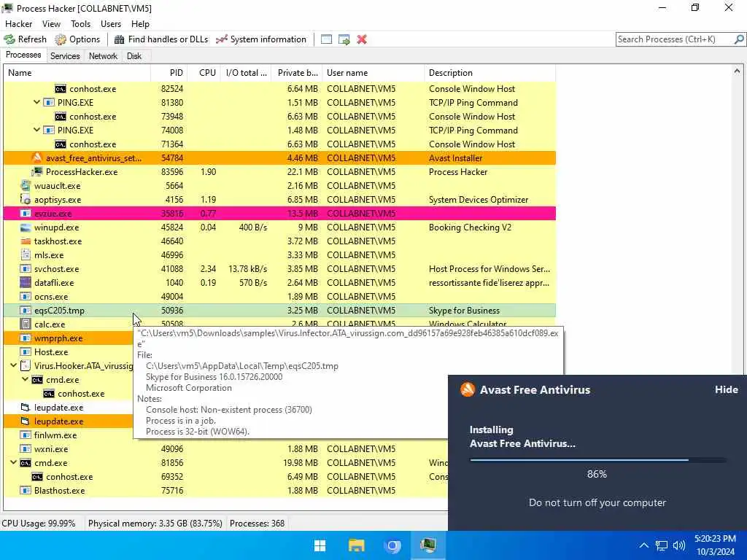Viewport: 747px width, 560px height.
Task: Switch to the Services tab
Action: click(65, 55)
